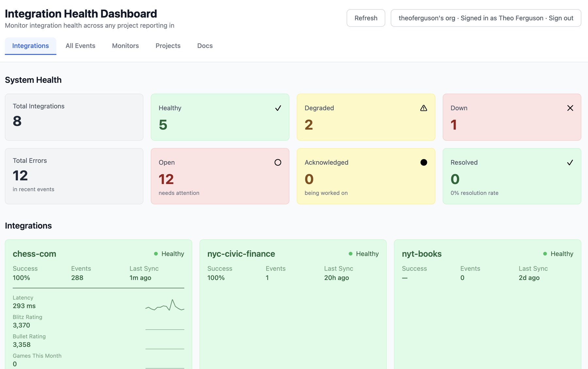Click the 'needs attention' text
The image size is (588, 369).
pos(179,193)
